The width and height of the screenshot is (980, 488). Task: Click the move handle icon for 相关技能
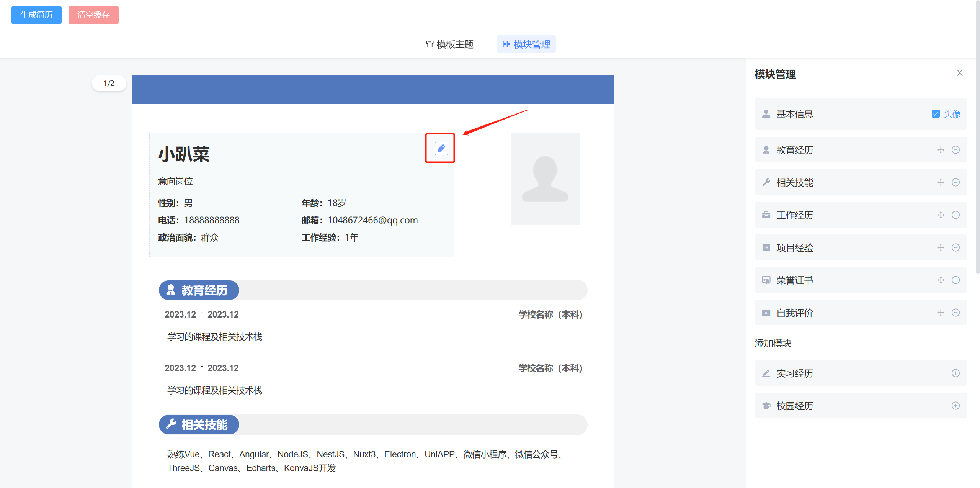941,182
